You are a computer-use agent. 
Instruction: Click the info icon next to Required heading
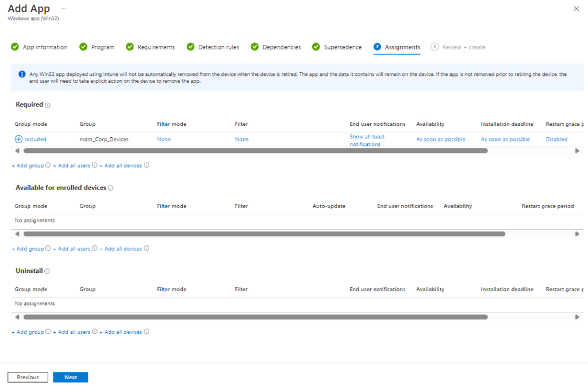[x=48, y=105]
